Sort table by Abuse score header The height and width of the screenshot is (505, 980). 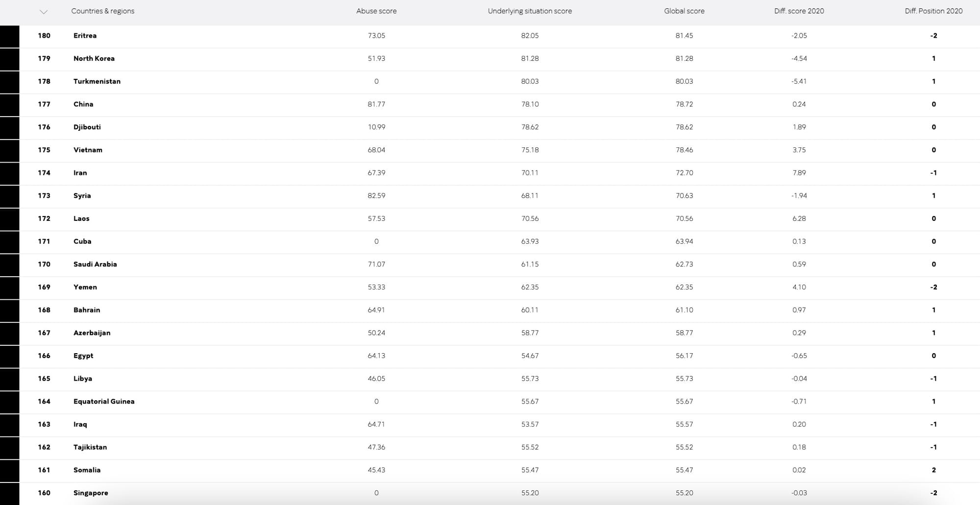376,11
